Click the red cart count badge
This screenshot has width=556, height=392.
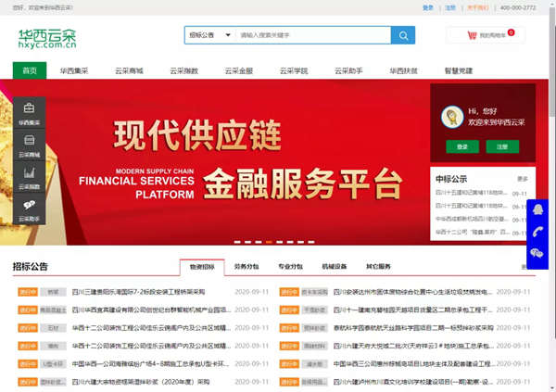[x=511, y=32]
